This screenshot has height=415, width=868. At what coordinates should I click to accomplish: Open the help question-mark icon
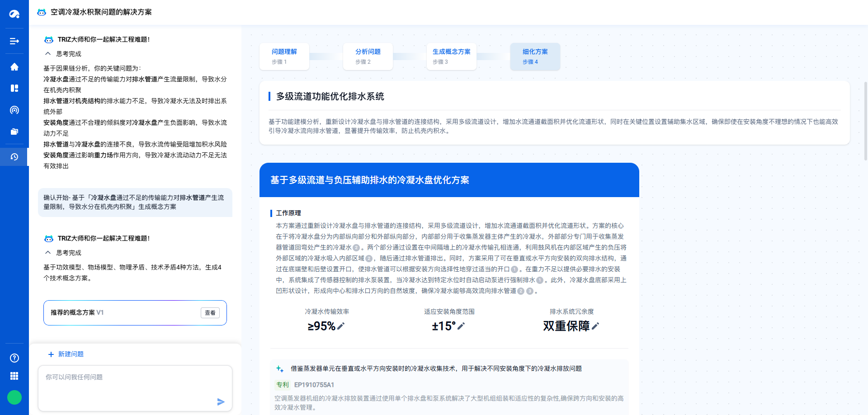click(14, 358)
